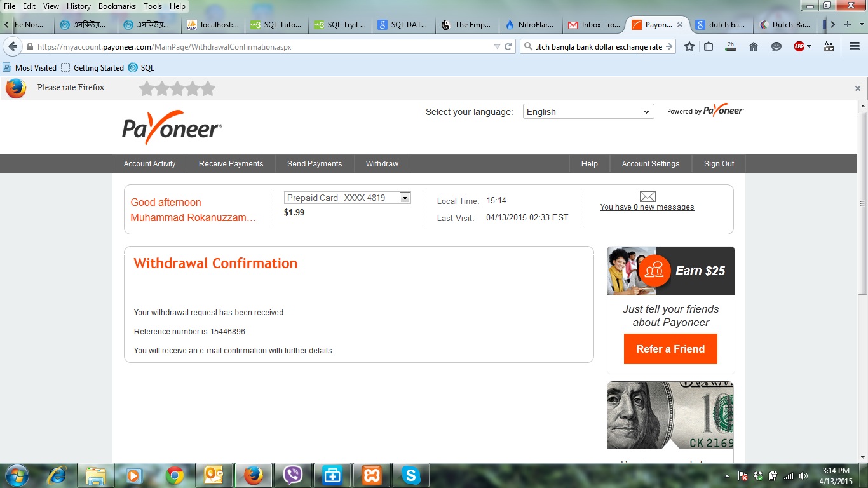Viewport: 868px width, 488px height.
Task: Open the browser Help menu
Action: point(177,6)
